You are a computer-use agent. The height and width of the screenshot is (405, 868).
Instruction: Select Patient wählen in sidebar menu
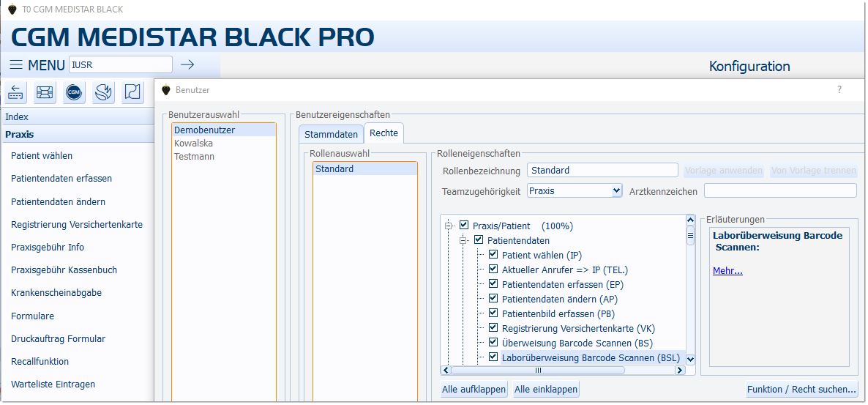click(x=42, y=156)
